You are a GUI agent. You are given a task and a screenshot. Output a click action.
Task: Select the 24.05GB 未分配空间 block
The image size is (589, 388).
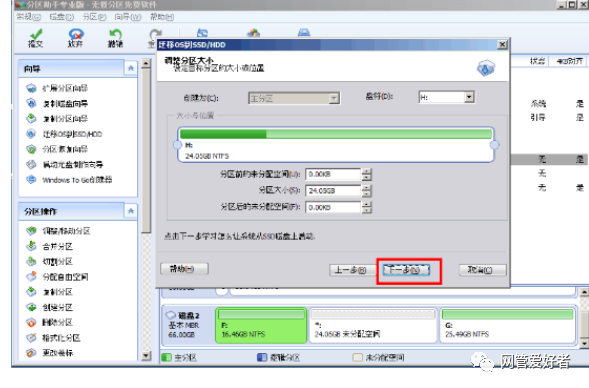tap(373, 325)
